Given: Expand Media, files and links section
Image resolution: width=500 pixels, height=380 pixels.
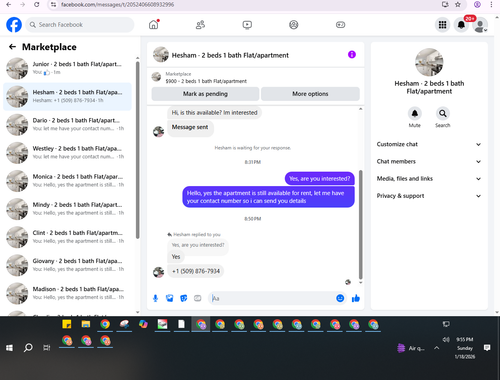Looking at the screenshot, I should point(429,179).
